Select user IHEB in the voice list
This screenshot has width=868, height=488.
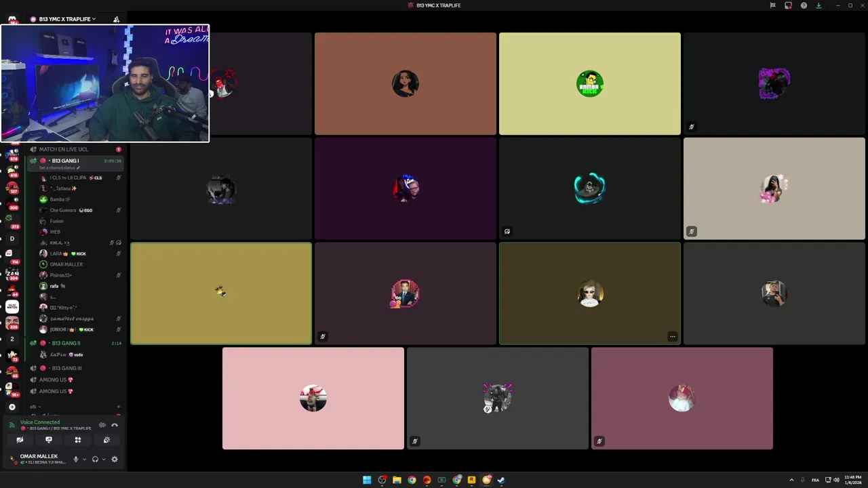click(80, 232)
